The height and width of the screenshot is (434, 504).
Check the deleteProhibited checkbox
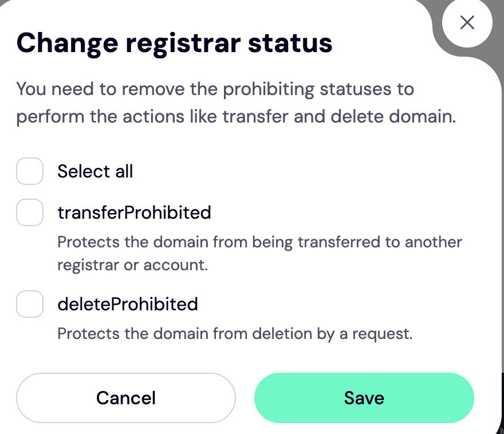30,303
